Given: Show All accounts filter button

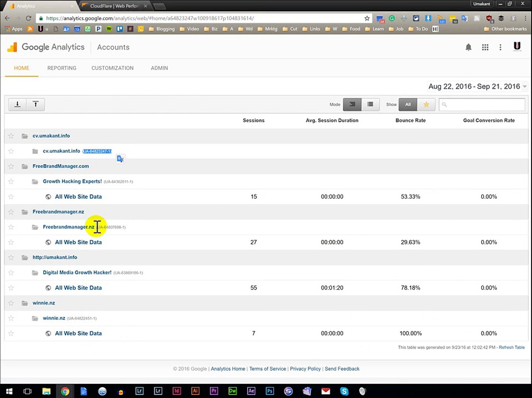Looking at the screenshot, I should coord(408,104).
